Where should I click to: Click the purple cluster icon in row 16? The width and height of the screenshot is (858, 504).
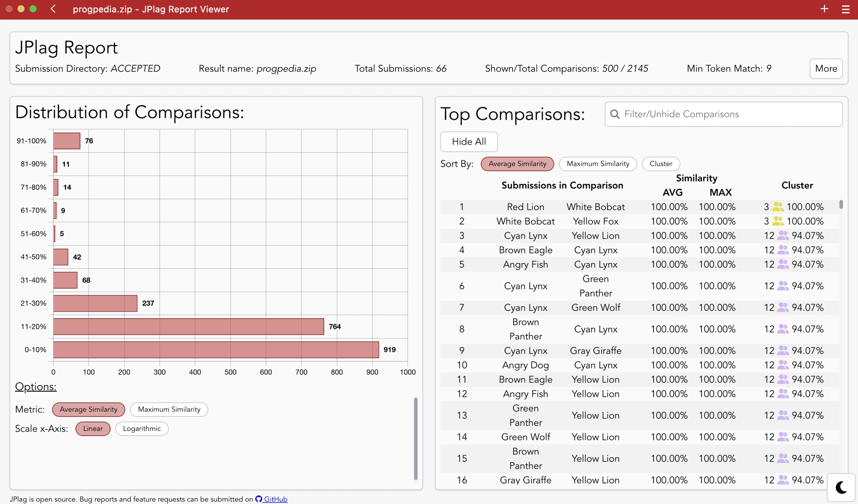click(x=783, y=480)
